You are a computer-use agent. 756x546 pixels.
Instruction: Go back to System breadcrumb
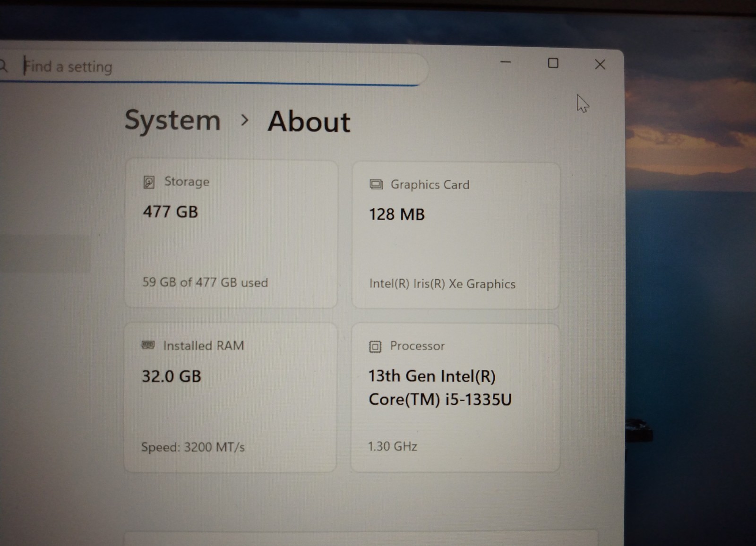tap(172, 121)
